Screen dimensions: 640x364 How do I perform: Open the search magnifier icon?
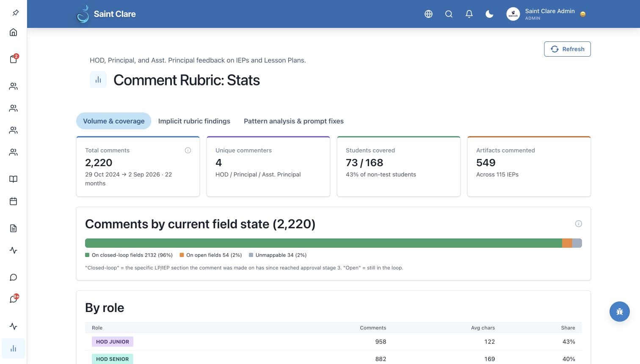(x=449, y=14)
